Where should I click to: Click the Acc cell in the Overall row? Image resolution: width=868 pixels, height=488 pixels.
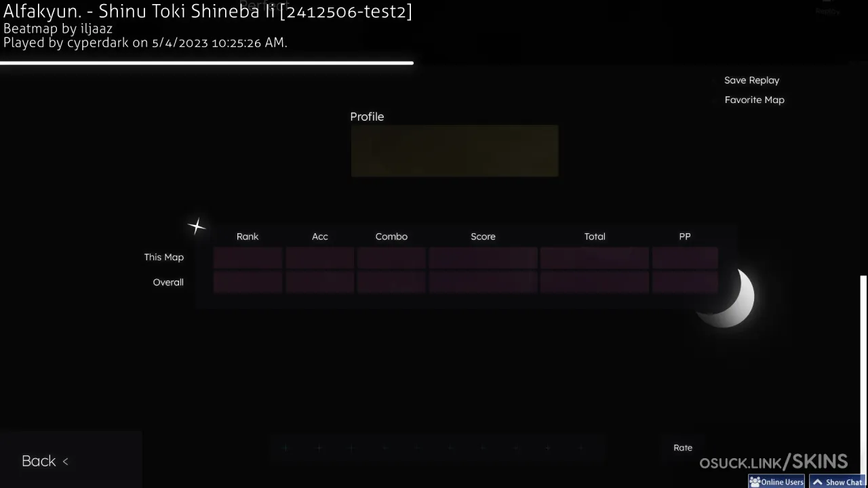click(320, 283)
